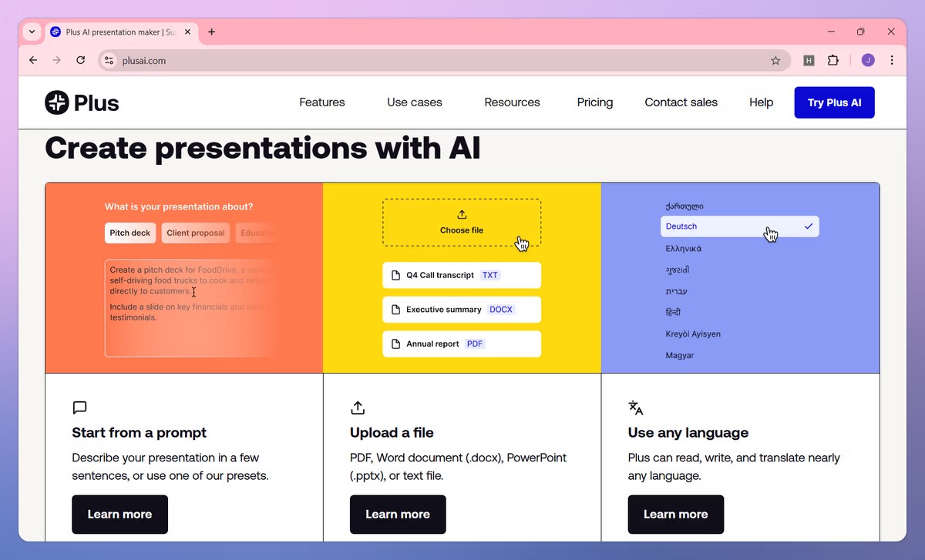Click the upload icon above Upload a file
The height and width of the screenshot is (560, 925).
(x=357, y=407)
